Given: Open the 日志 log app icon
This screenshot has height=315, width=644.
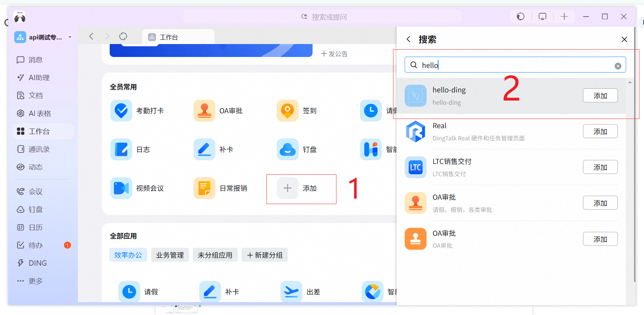Looking at the screenshot, I should pyautogui.click(x=121, y=149).
